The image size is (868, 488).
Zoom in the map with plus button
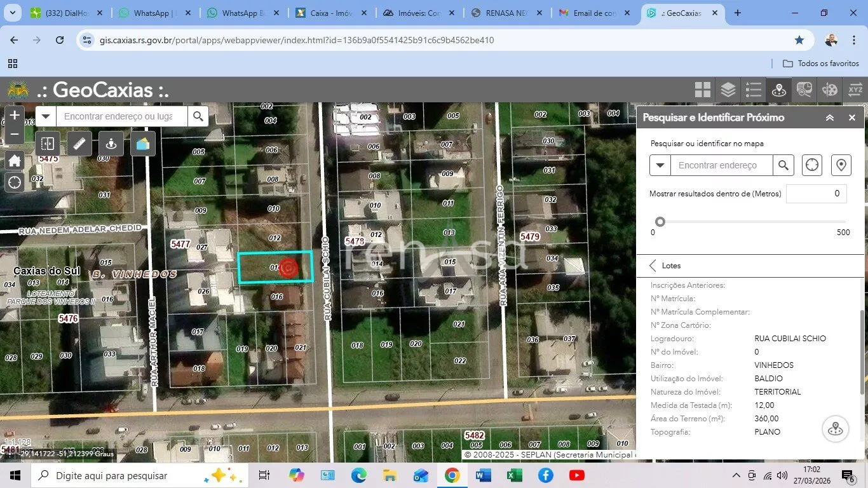15,116
